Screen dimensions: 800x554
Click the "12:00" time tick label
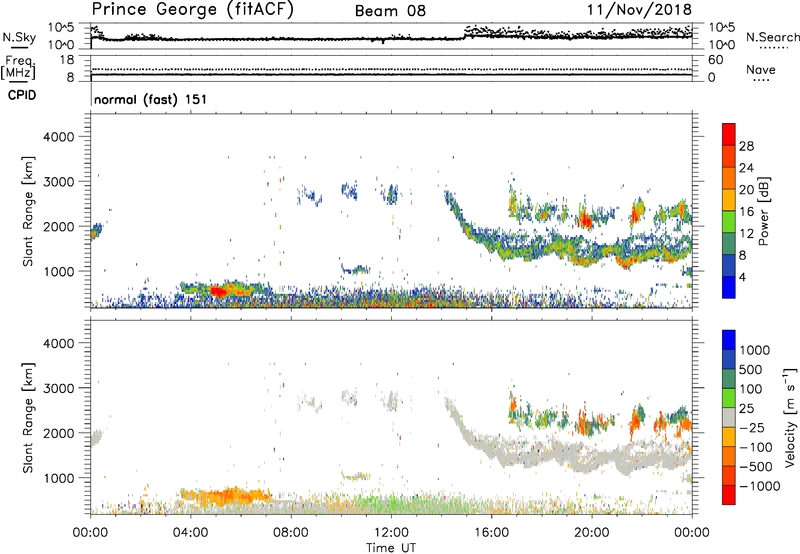tap(391, 533)
